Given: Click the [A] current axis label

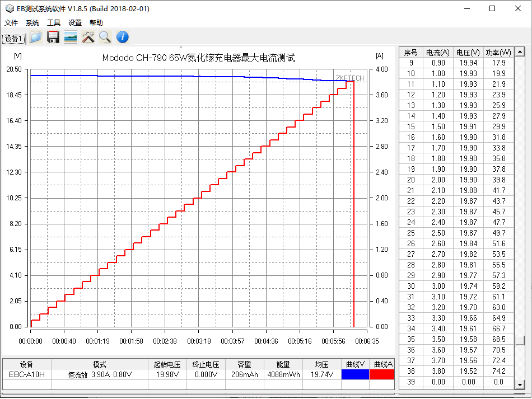Looking at the screenshot, I should pyautogui.click(x=380, y=56).
